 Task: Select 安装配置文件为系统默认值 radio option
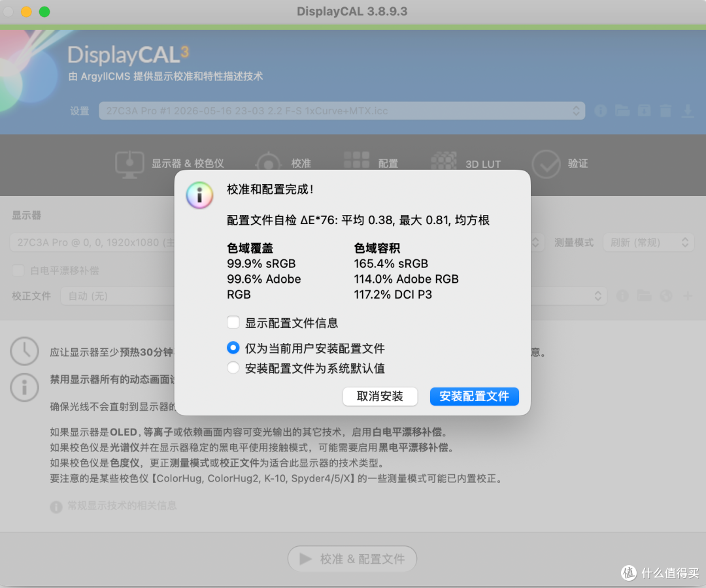coord(233,368)
